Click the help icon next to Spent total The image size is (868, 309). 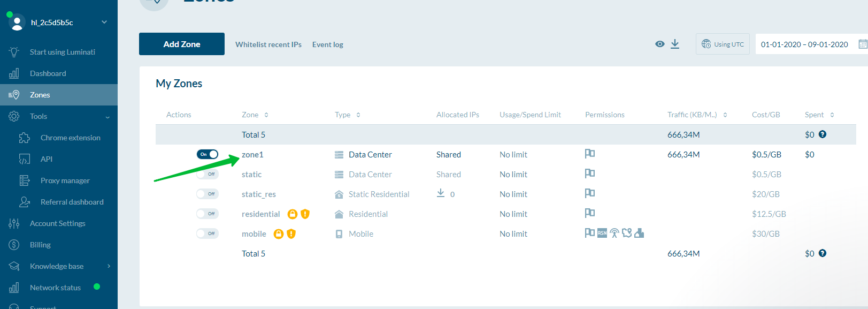[x=823, y=134]
